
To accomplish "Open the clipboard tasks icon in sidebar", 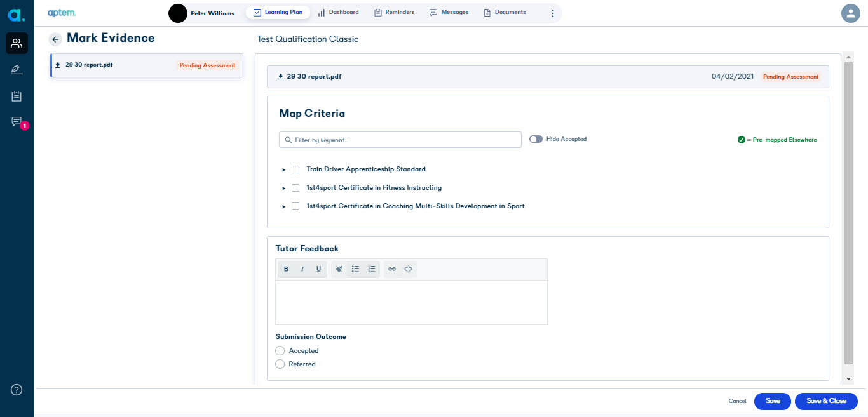I will 17,96.
